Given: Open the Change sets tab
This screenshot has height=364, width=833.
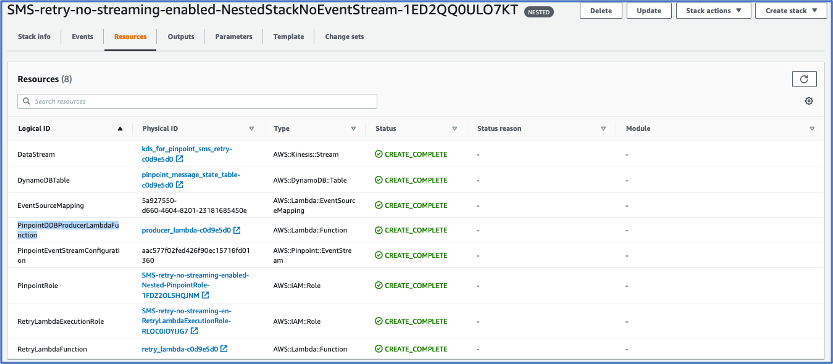Looking at the screenshot, I should pos(344,37).
